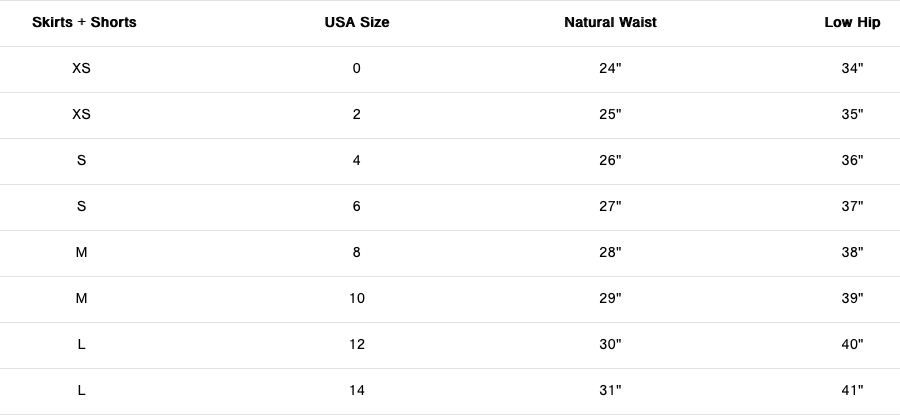Select the 30" natural waist value
Viewport: 900px width, 415px height.
point(610,344)
